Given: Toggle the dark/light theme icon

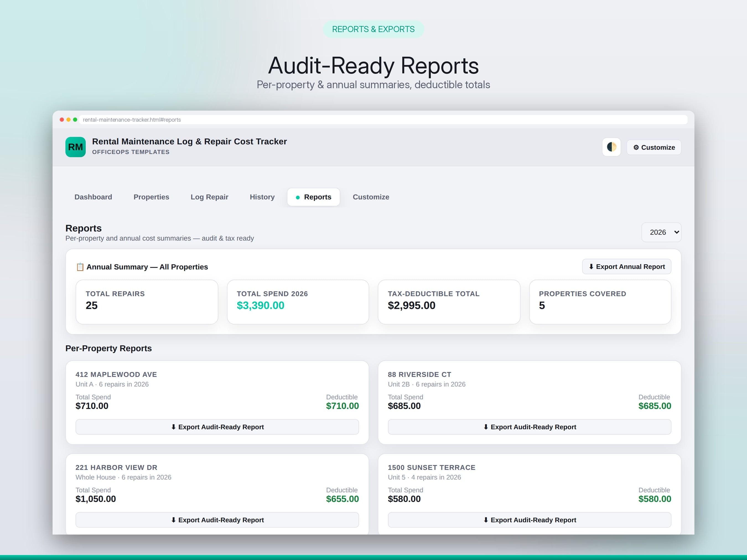Looking at the screenshot, I should coord(611,147).
